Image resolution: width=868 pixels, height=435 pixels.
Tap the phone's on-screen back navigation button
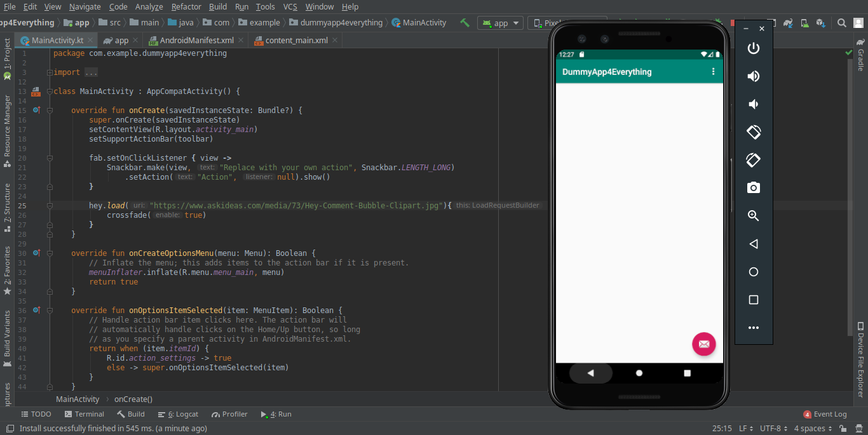pos(591,373)
